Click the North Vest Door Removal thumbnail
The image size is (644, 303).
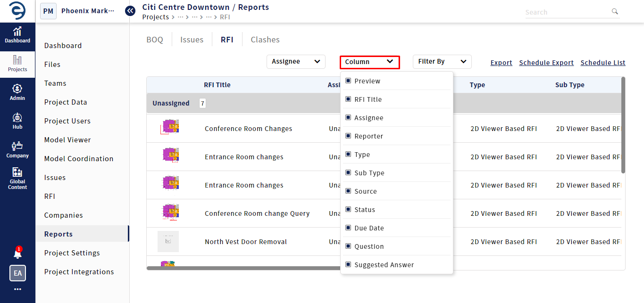click(x=168, y=242)
